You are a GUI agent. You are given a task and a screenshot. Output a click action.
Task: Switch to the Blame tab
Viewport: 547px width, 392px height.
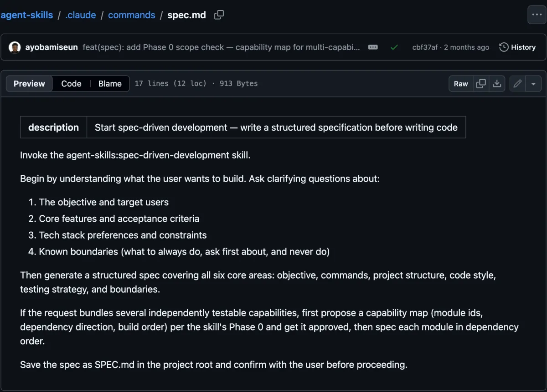point(110,84)
